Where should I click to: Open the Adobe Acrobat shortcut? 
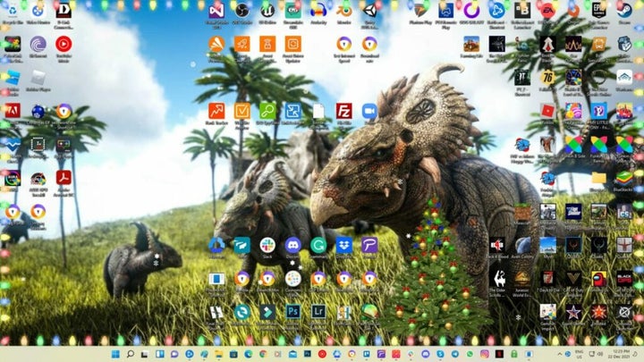(64, 178)
